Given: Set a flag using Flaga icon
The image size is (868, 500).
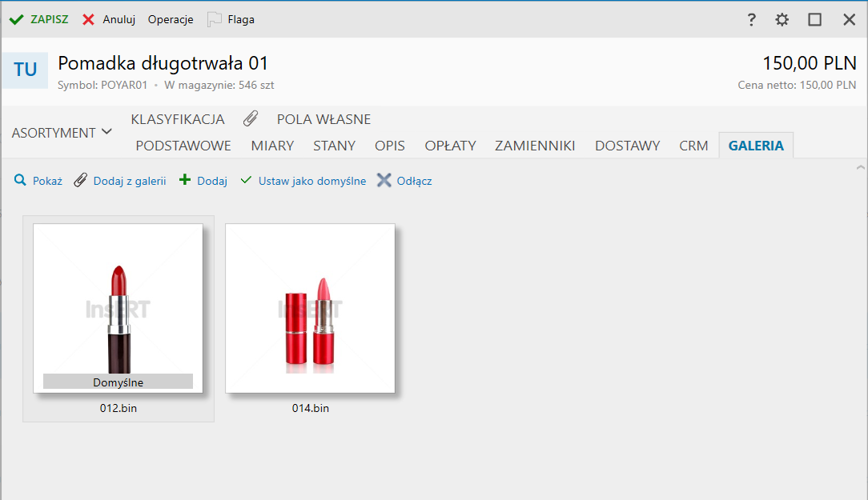Looking at the screenshot, I should coord(214,19).
